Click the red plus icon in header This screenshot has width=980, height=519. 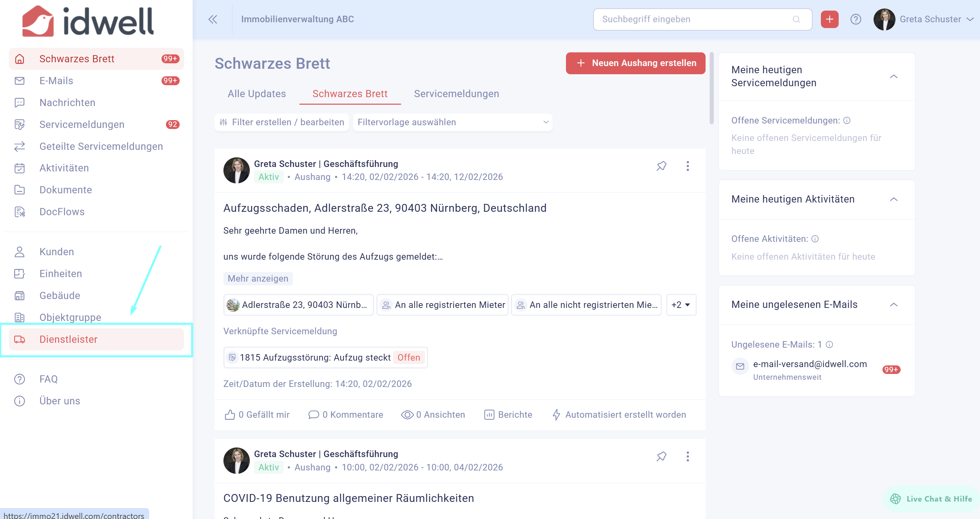829,20
